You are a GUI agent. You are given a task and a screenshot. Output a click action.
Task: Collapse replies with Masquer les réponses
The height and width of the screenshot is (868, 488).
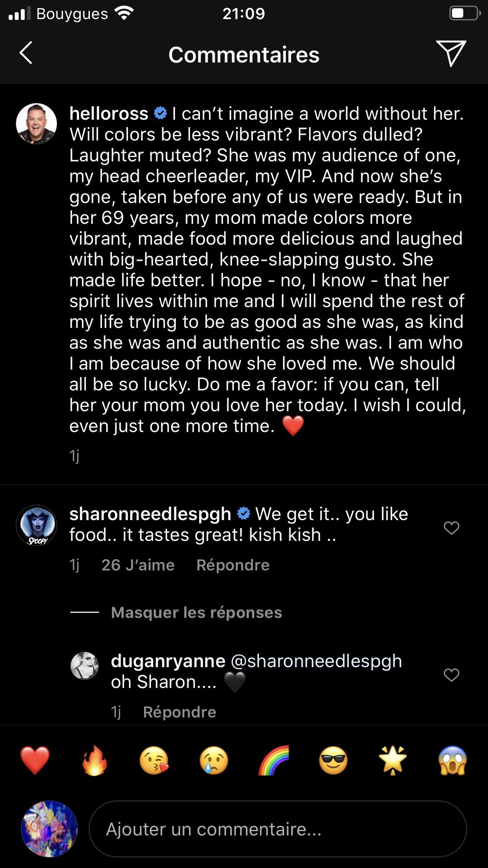[x=196, y=613]
